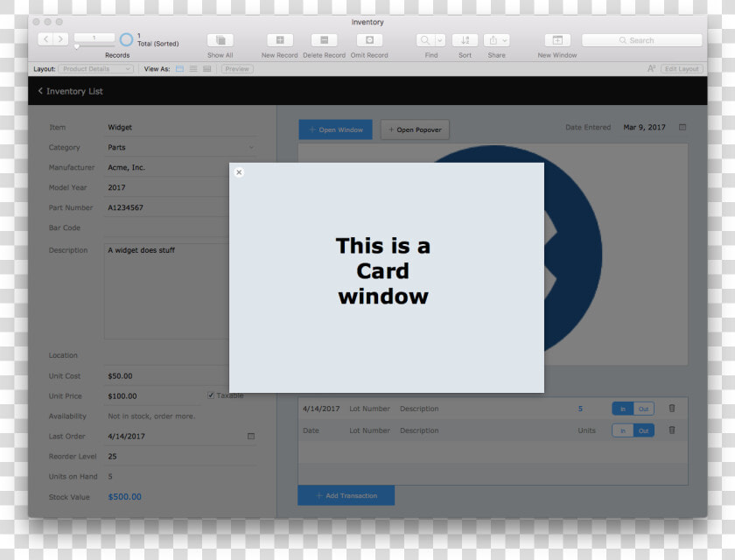This screenshot has height=560, width=735.
Task: Select Out for the 4/14/2017 transaction
Action: pyautogui.click(x=644, y=409)
